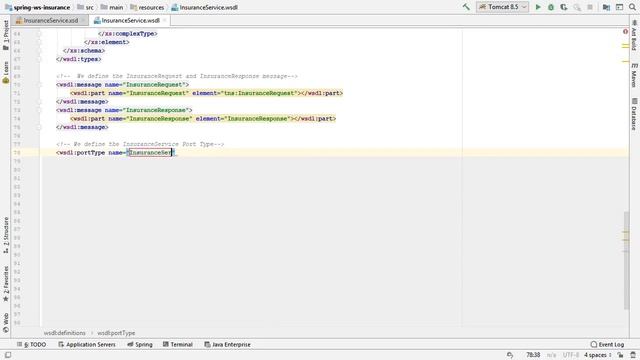Image resolution: width=640 pixels, height=360 pixels.
Task: Click the wsdl:part InsuranceResponse line
Action: (203, 119)
